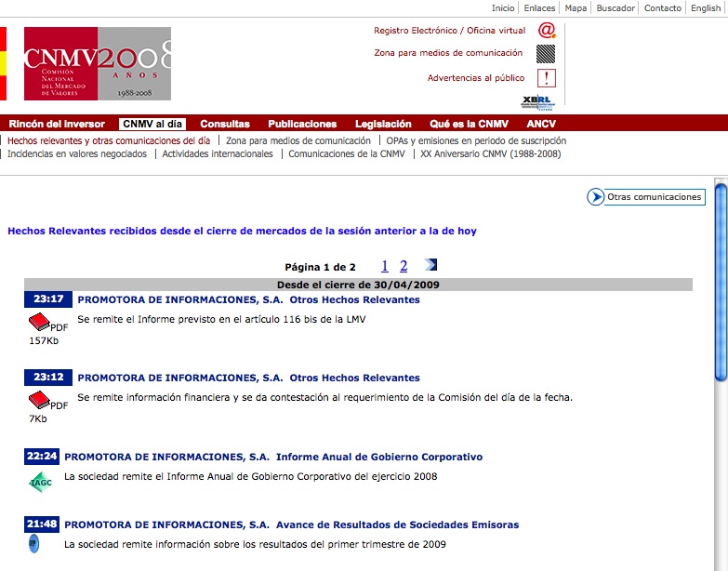Image resolution: width=728 pixels, height=571 pixels.
Task: Open the Rincón del inversor menu
Action: pos(57,124)
